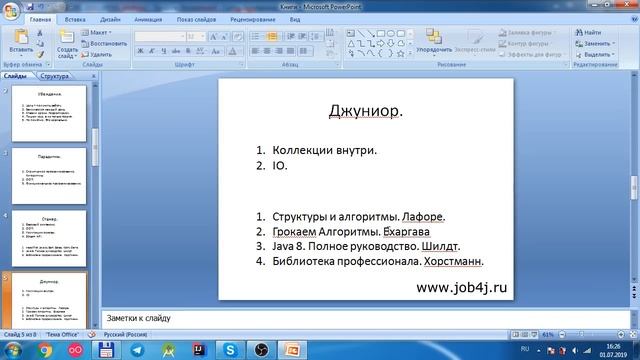Open IntelliJ IDEA from the taskbar
This screenshot has height=360, width=640.
pos(200,350)
